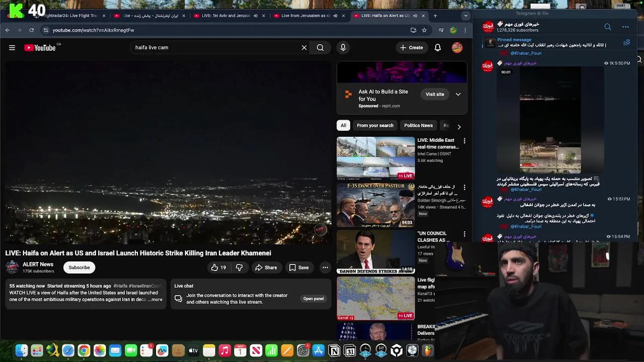This screenshot has width=644, height=362.
Task: Start voice search with the microphone
Action: point(343,48)
